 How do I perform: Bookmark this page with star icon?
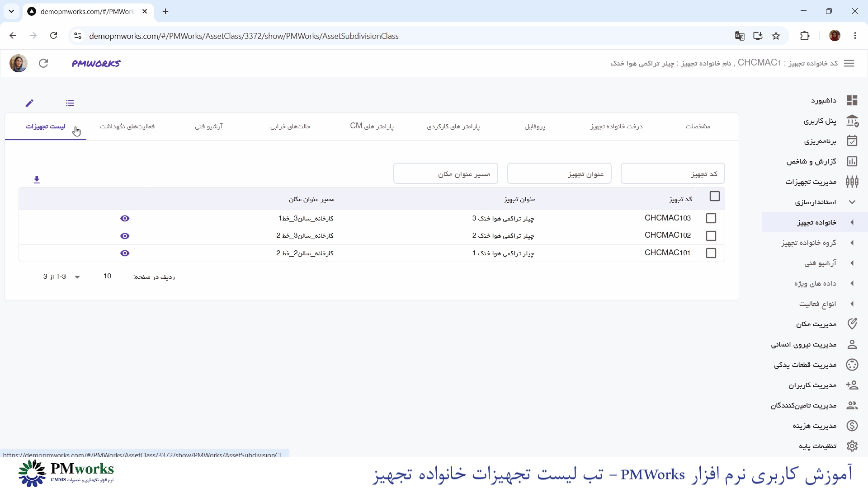pos(776,36)
